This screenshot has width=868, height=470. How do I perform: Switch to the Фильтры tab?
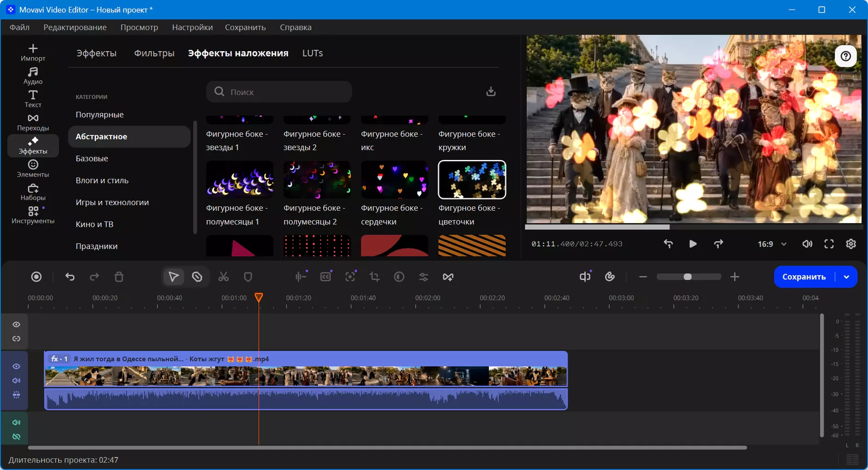point(154,53)
